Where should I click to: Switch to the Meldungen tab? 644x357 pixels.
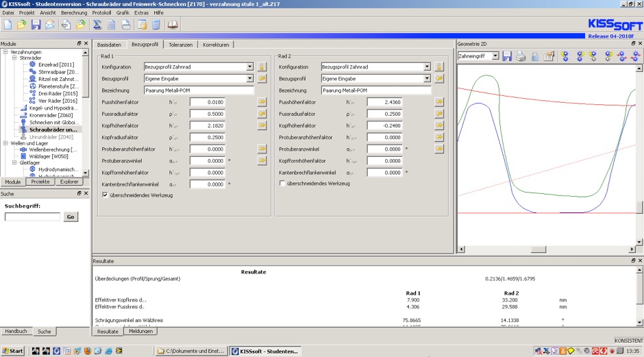coord(140,331)
